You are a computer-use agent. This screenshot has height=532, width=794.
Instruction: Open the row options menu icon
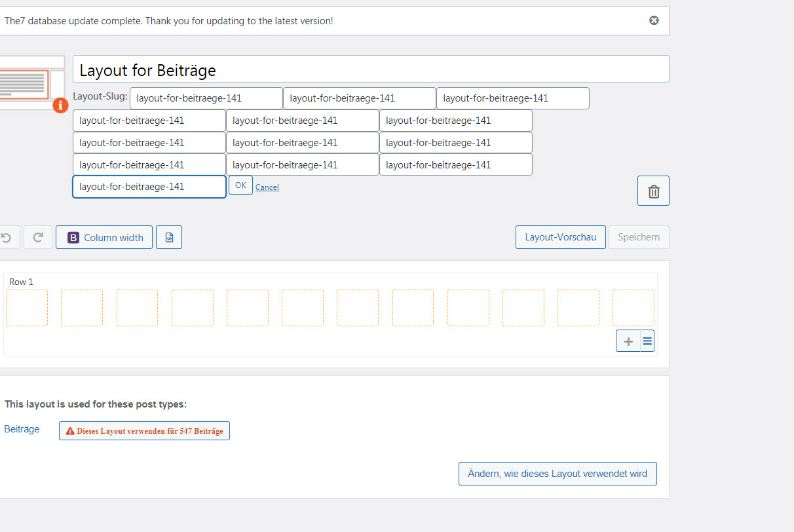[x=647, y=341]
